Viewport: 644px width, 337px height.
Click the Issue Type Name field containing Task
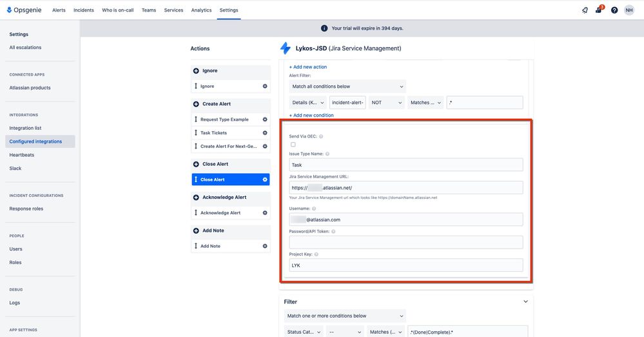point(405,165)
